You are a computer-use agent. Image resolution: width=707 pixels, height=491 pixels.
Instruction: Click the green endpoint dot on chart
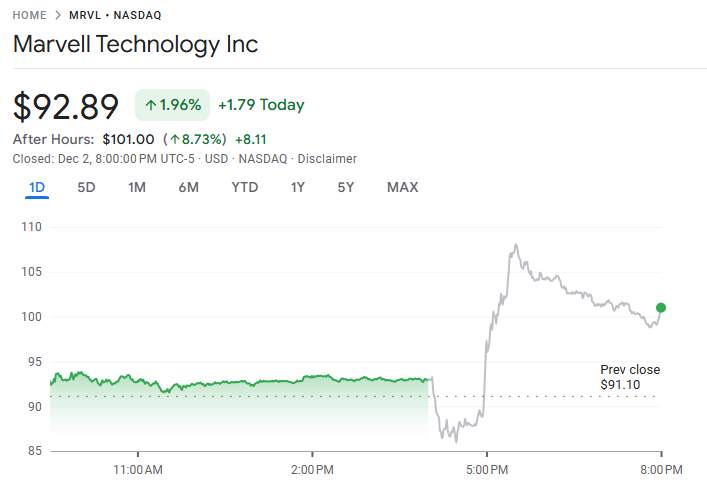[x=661, y=308]
